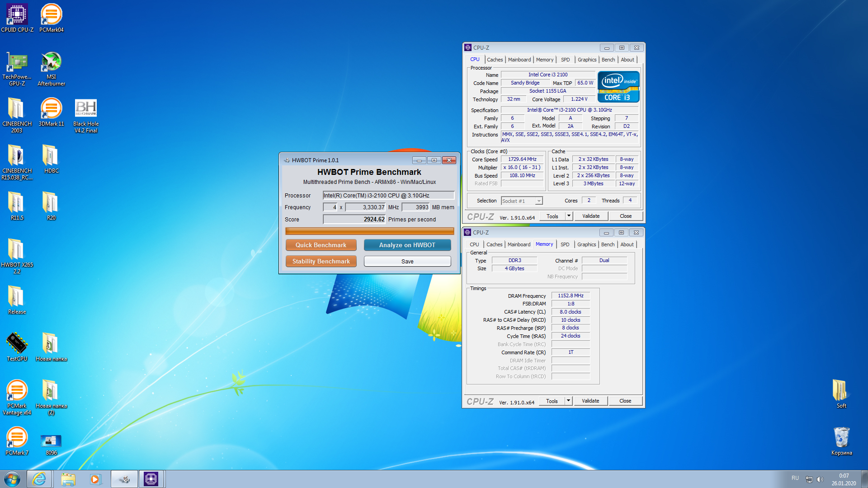868x488 pixels.
Task: Click Score field showing 2924.62
Action: pyautogui.click(x=354, y=220)
